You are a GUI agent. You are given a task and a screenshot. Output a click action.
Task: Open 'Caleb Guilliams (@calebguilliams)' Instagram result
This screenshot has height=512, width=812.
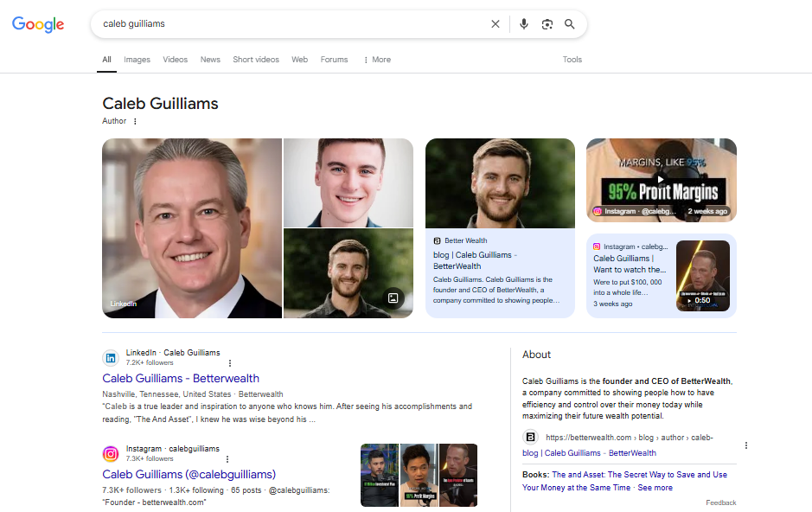189,474
